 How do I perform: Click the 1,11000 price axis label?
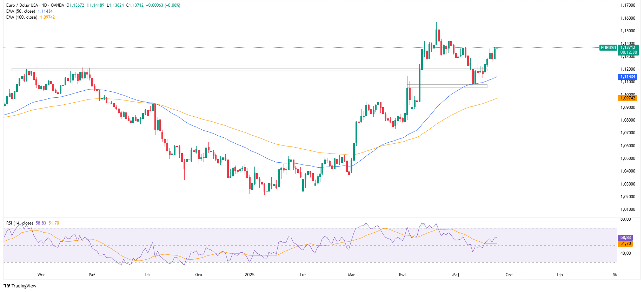[x=628, y=82]
